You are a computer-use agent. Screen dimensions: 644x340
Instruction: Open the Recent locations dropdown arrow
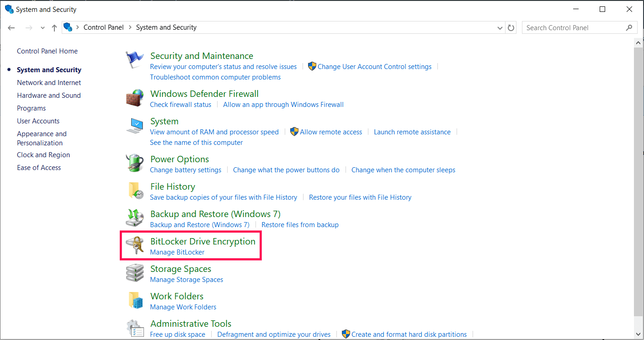pos(43,28)
